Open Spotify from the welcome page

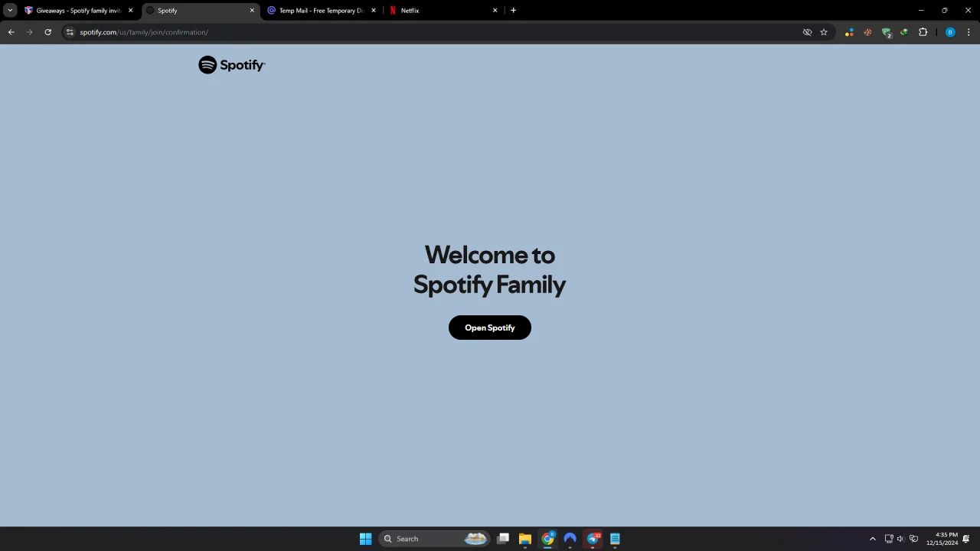(489, 328)
